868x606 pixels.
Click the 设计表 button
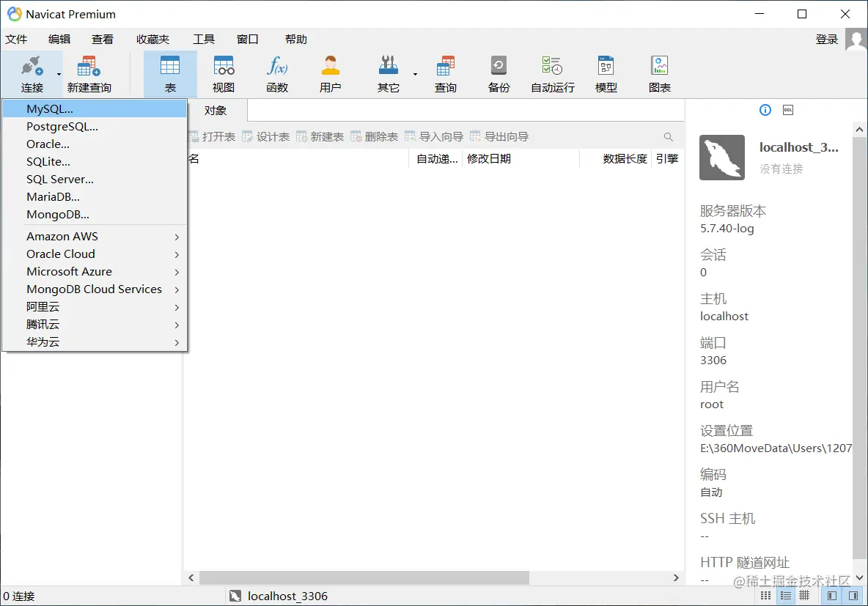tap(265, 137)
